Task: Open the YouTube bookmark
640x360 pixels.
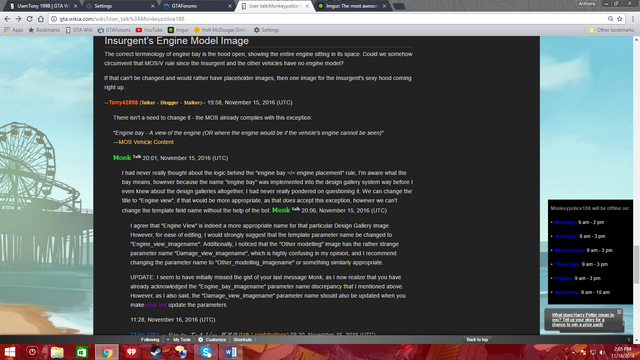Action: (149, 30)
